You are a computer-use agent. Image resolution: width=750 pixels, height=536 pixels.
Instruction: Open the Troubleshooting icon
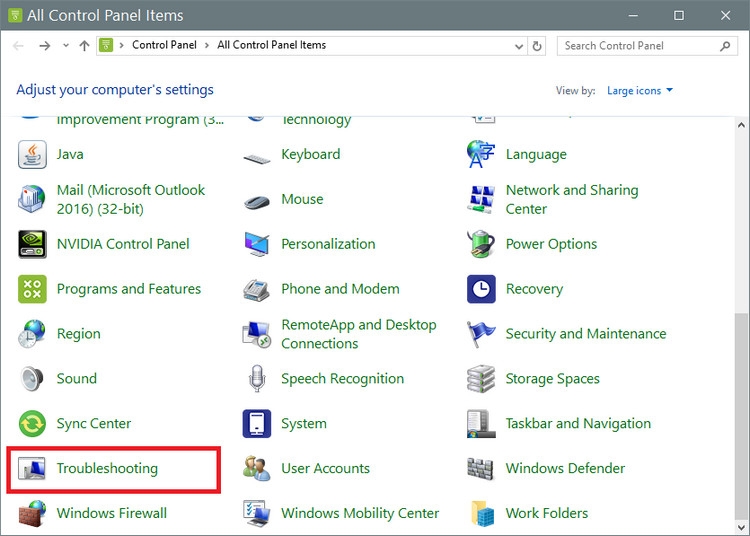click(32, 469)
